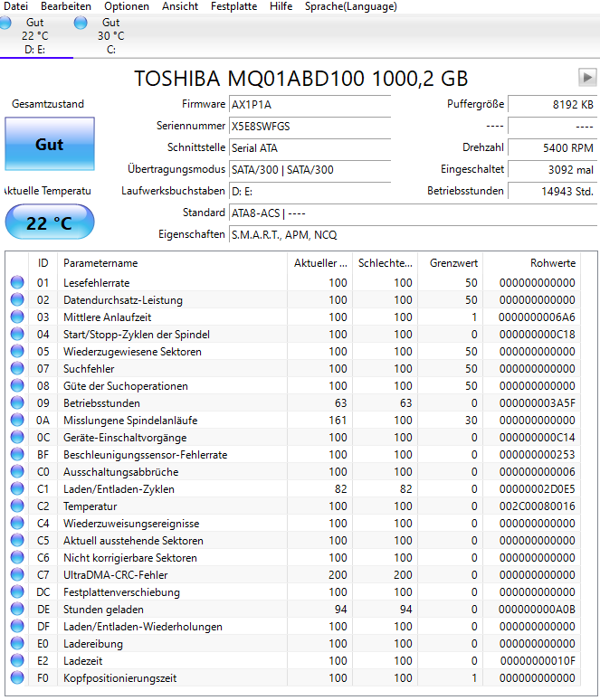The image size is (600, 700).
Task: Click status icon for Festplattenverschiebung row
Action: coord(17,592)
